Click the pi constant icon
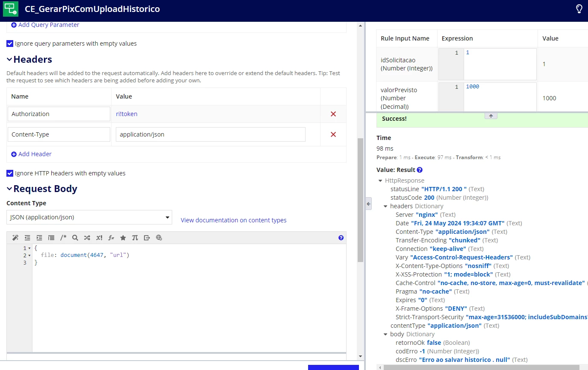This screenshot has height=370, width=588. tap(135, 238)
